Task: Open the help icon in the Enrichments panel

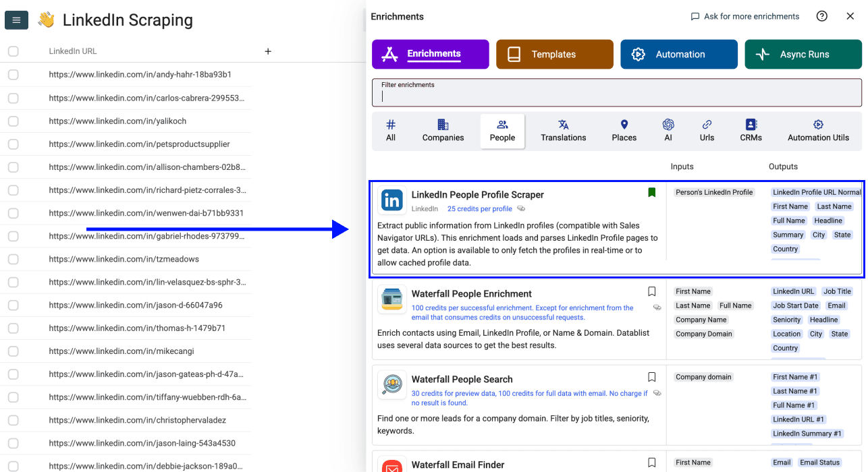Action: coord(821,16)
